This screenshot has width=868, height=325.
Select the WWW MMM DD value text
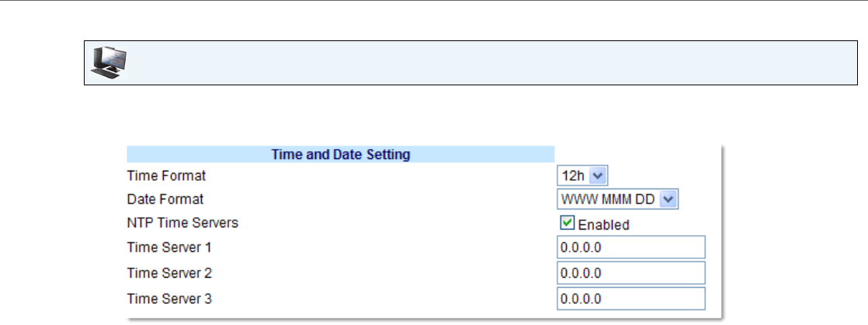click(x=608, y=199)
